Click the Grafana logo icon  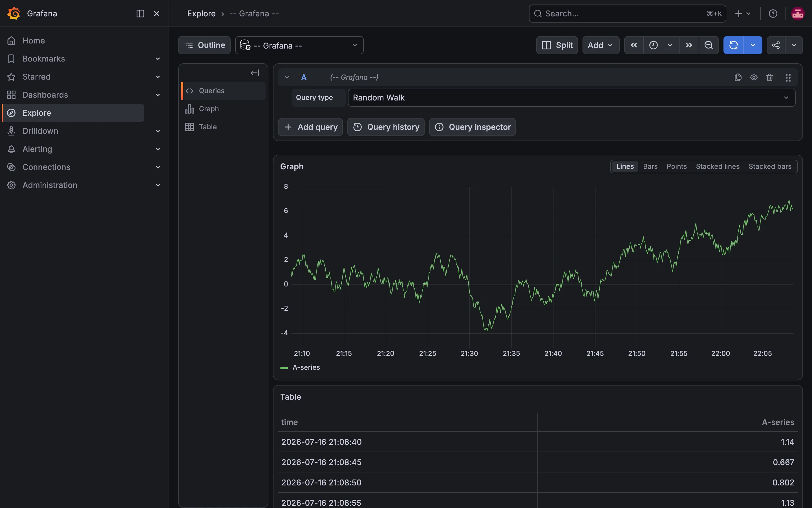pos(14,14)
